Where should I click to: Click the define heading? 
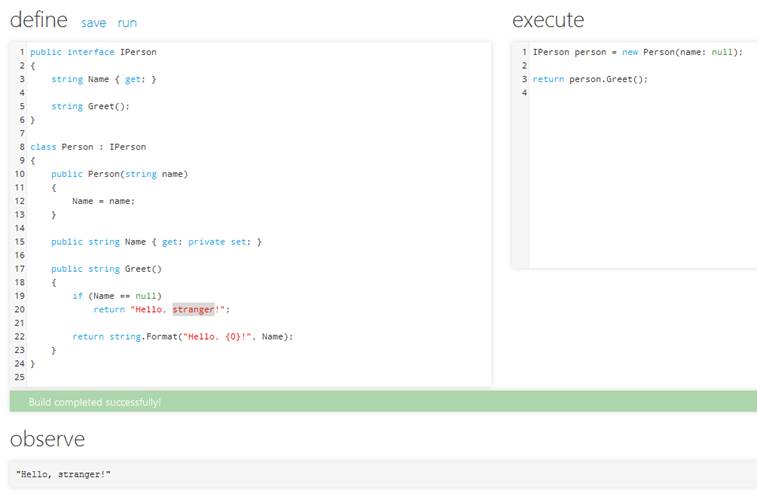click(39, 20)
